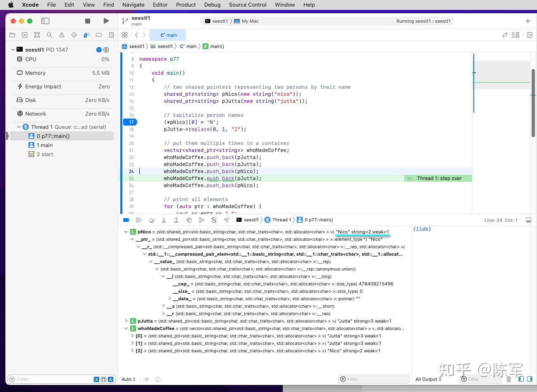Viewport: 537px width, 392px height.
Task: Select the main editor tab
Action: click(168, 35)
